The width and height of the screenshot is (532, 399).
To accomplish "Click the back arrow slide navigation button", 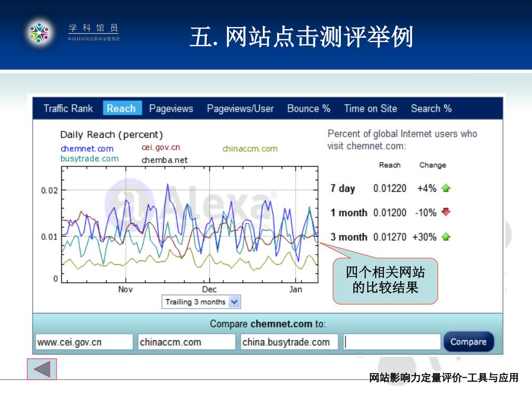I will pyautogui.click(x=42, y=369).
